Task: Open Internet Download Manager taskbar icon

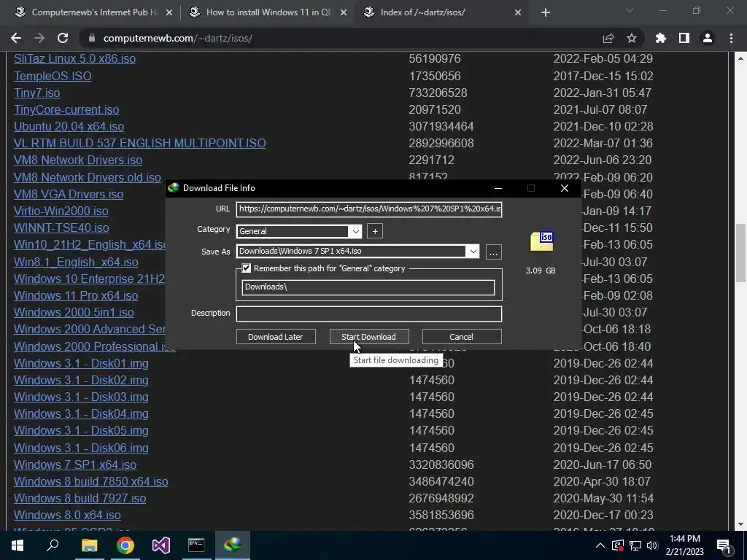Action: tap(233, 545)
